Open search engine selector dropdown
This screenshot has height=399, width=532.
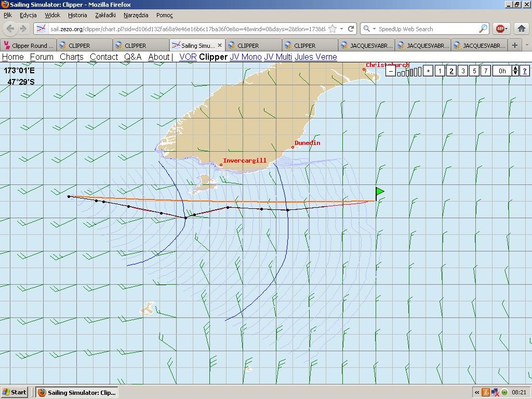click(x=368, y=29)
